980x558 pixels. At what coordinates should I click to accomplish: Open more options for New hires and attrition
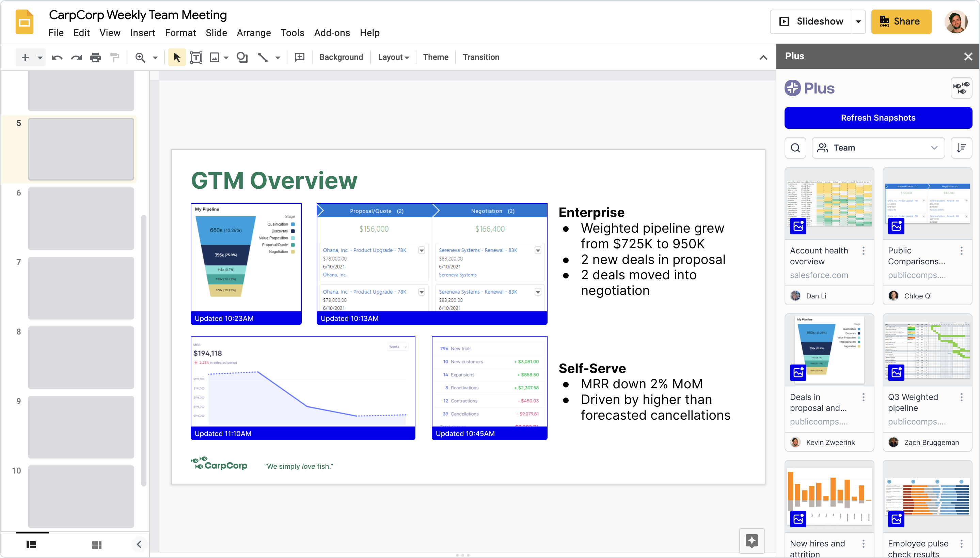click(863, 543)
